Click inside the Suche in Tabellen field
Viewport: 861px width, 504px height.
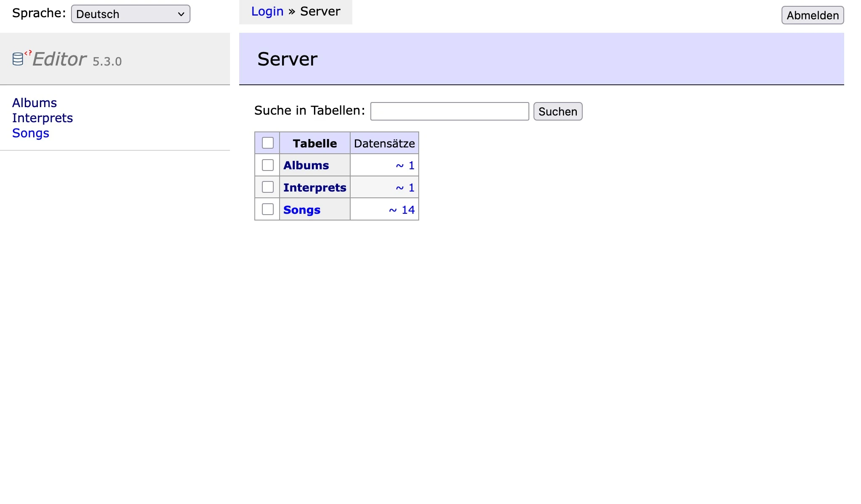click(x=449, y=111)
